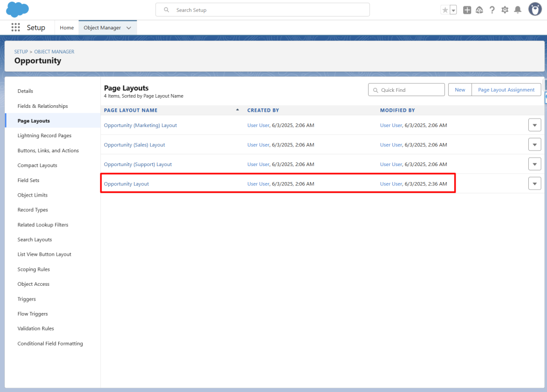The height and width of the screenshot is (392, 547).
Task: Open the Help question mark icon
Action: tap(492, 10)
